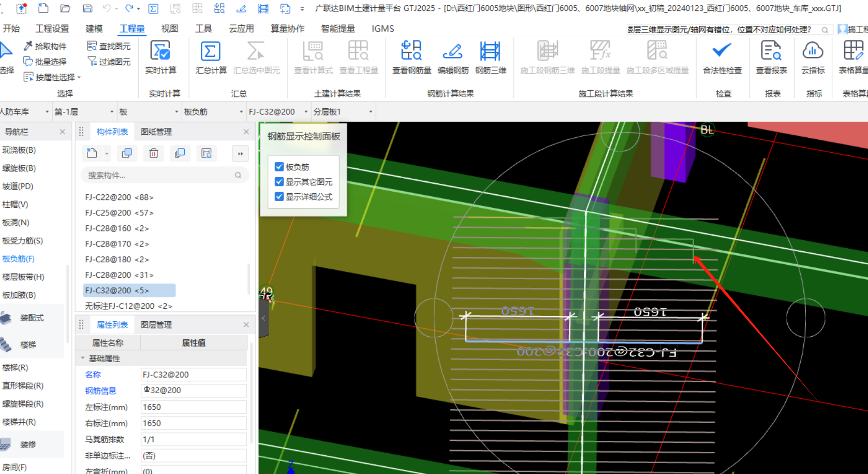Open 云指标 cloud indicator
The height and width of the screenshot is (474, 868).
click(x=813, y=58)
